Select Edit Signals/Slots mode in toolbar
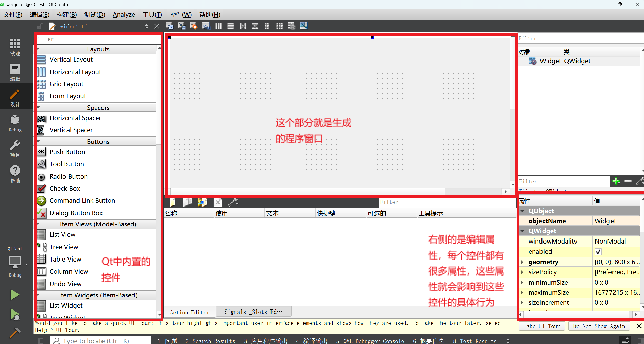This screenshot has height=344, width=644. point(181,26)
